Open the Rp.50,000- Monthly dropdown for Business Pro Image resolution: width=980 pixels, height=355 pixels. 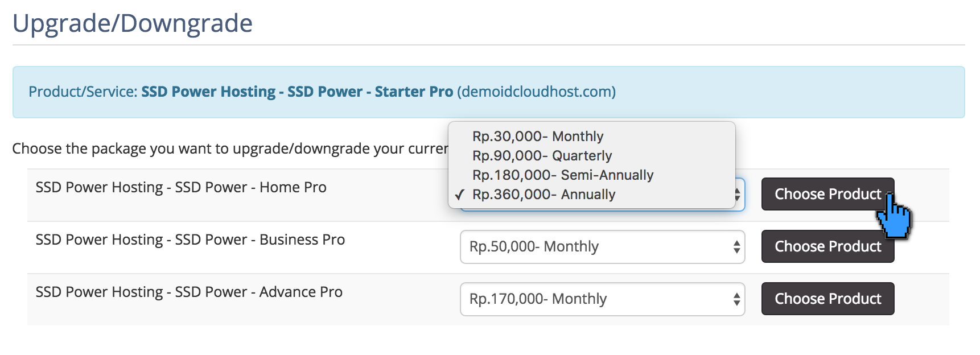(602, 246)
